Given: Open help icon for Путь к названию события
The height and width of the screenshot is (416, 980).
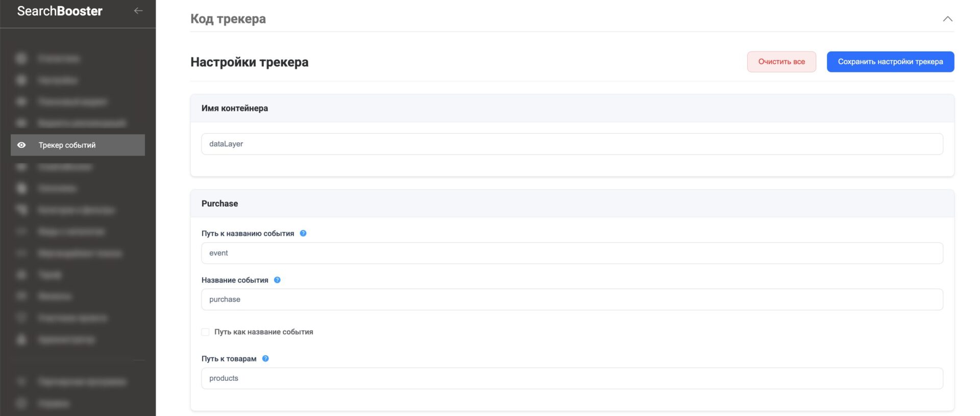Looking at the screenshot, I should click(x=303, y=233).
